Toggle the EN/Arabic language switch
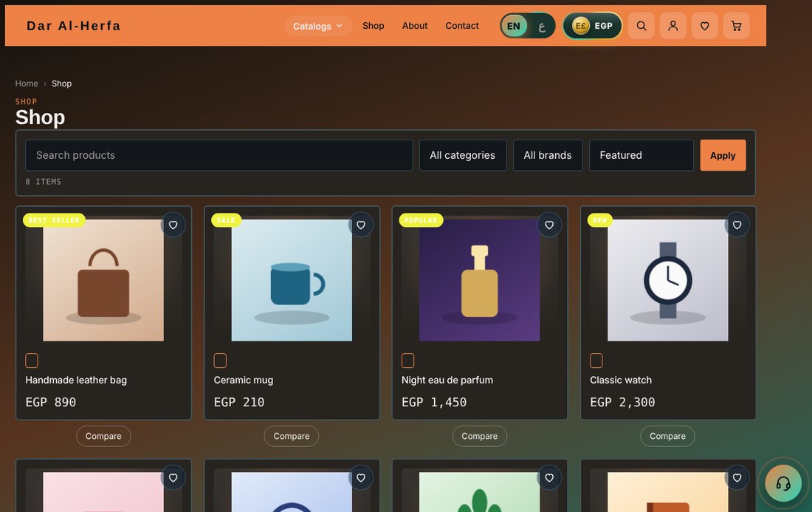 (527, 26)
